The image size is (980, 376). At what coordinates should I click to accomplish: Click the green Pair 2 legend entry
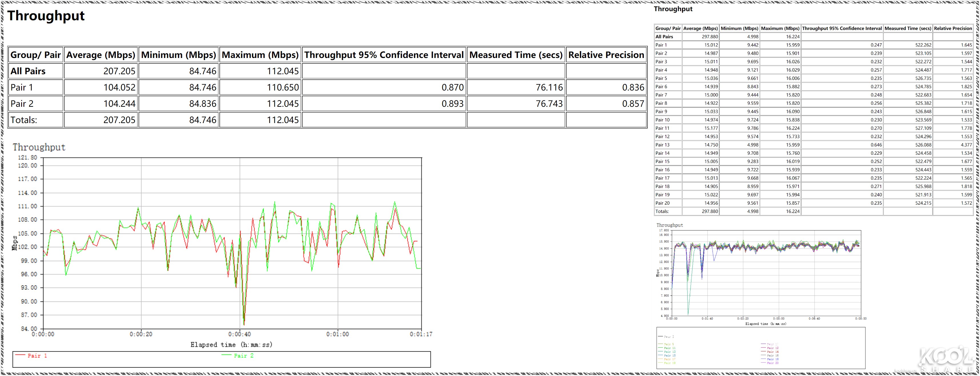point(243,355)
